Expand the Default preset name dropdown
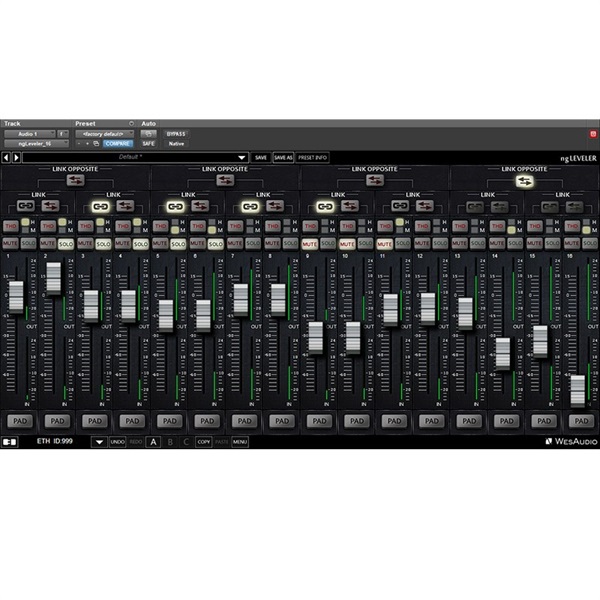Image resolution: width=600 pixels, height=600 pixels. [x=242, y=157]
